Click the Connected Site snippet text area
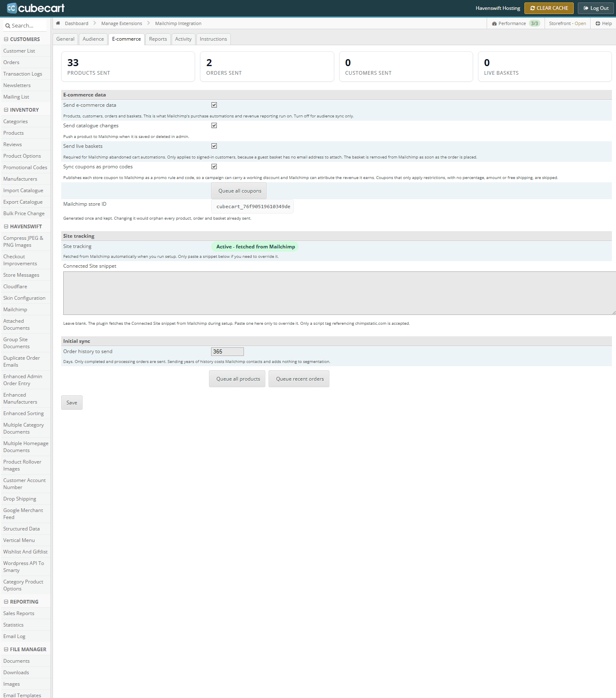Image resolution: width=616 pixels, height=698 pixels. point(340,293)
